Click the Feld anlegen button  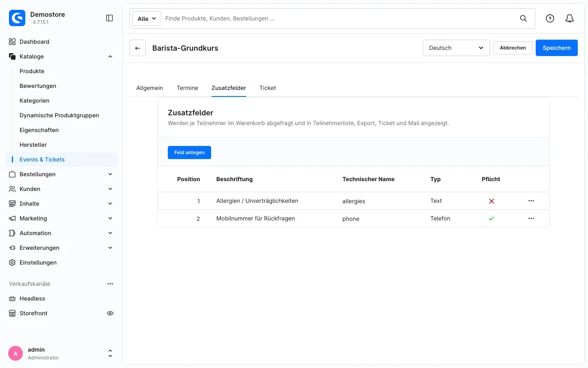[189, 153]
